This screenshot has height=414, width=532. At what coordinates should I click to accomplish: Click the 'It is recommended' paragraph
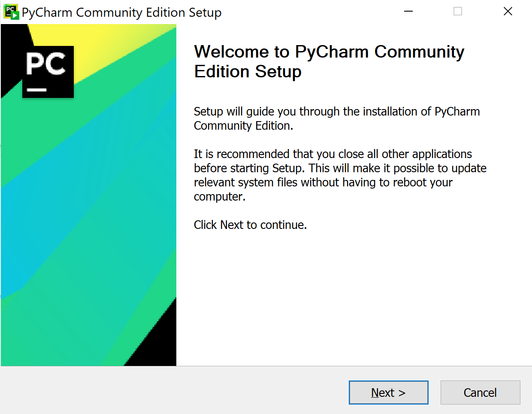pos(340,175)
